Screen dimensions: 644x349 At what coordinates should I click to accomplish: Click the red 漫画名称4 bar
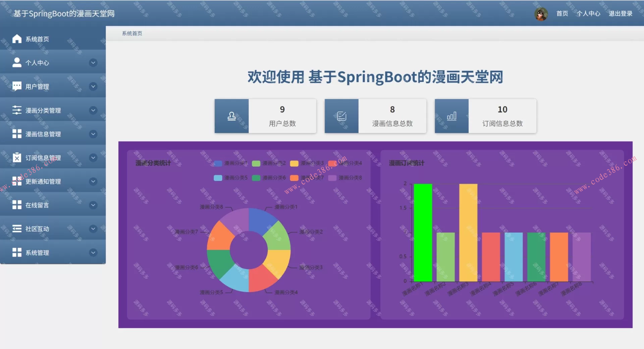coord(491,257)
